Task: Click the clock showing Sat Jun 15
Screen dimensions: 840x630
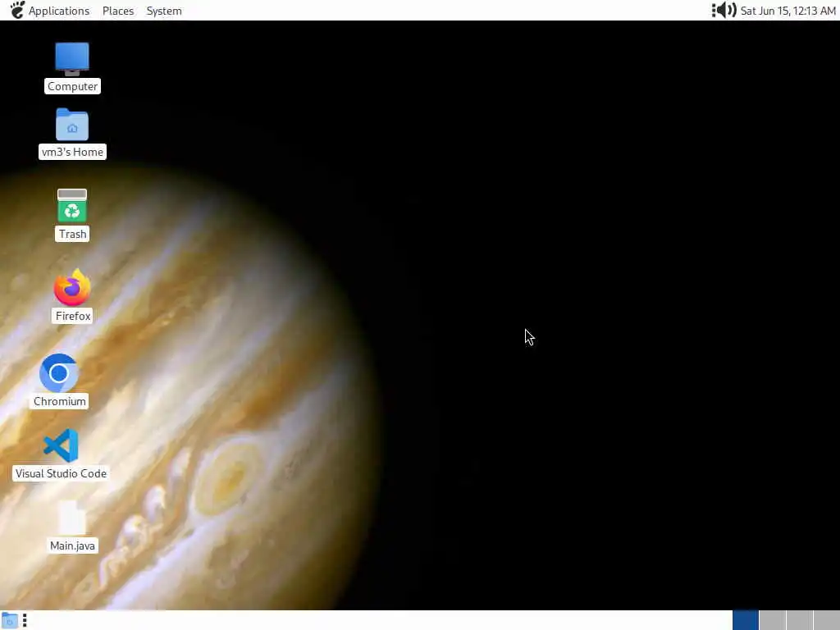Action: pyautogui.click(x=787, y=11)
